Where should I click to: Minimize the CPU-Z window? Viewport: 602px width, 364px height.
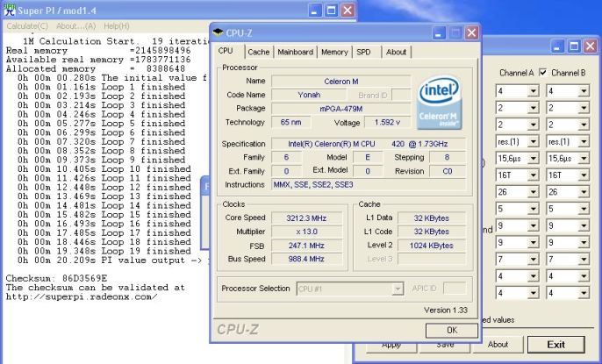pos(439,33)
